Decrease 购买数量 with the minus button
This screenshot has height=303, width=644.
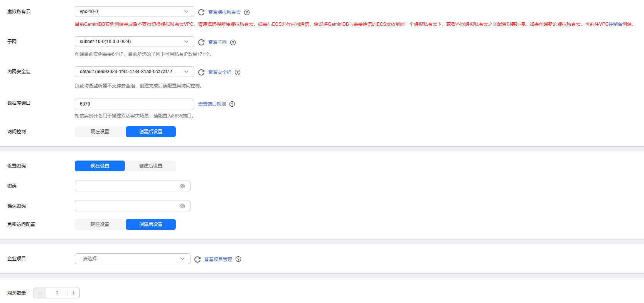pyautogui.click(x=40, y=293)
